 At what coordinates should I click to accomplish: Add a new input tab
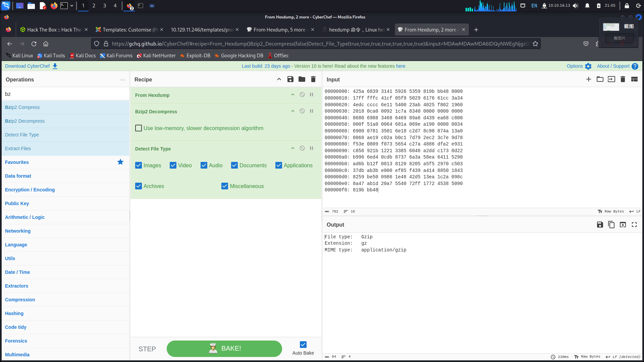pyautogui.click(x=589, y=79)
